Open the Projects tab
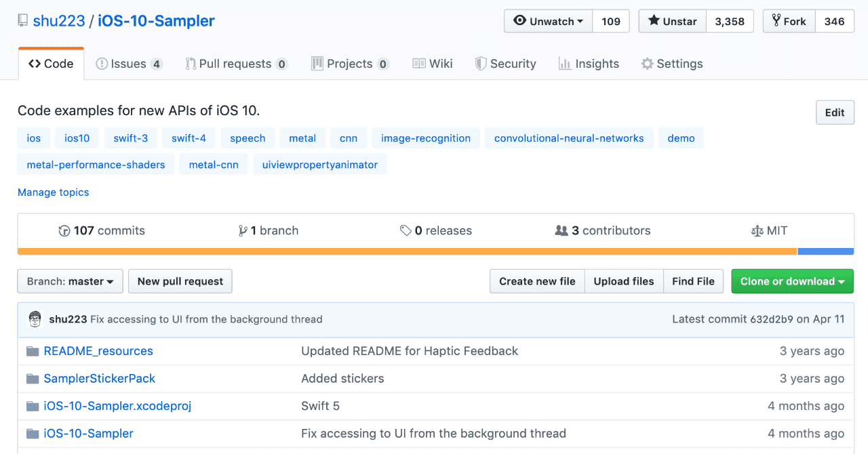The width and height of the screenshot is (868, 454). pyautogui.click(x=350, y=64)
